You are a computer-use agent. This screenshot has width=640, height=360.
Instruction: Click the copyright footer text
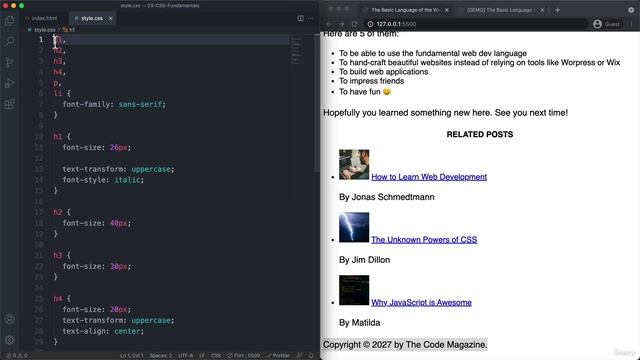tap(405, 345)
